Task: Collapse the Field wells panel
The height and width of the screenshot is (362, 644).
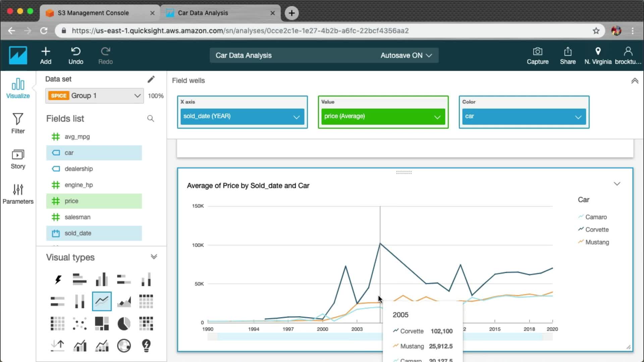Action: (635, 81)
